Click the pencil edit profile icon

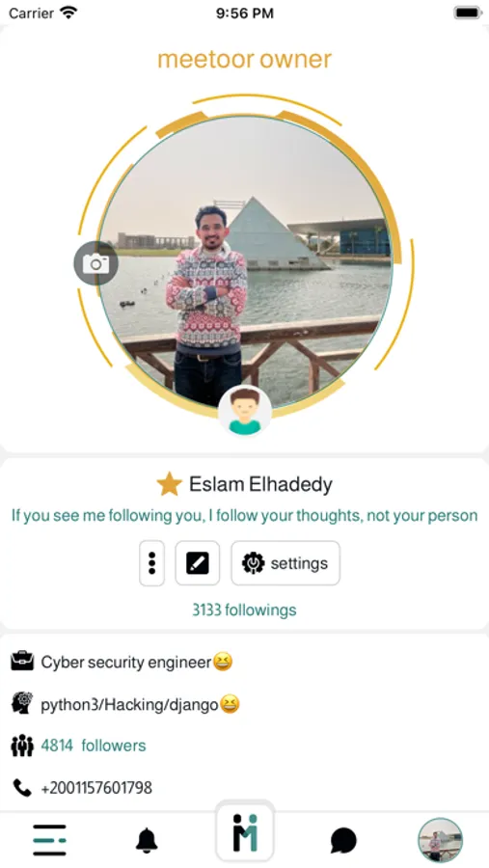[197, 563]
